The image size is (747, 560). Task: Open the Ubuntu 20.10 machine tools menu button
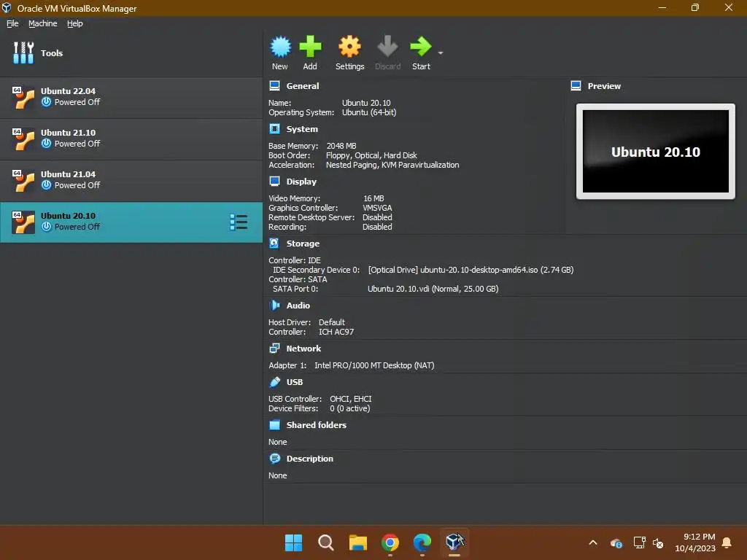[239, 222]
